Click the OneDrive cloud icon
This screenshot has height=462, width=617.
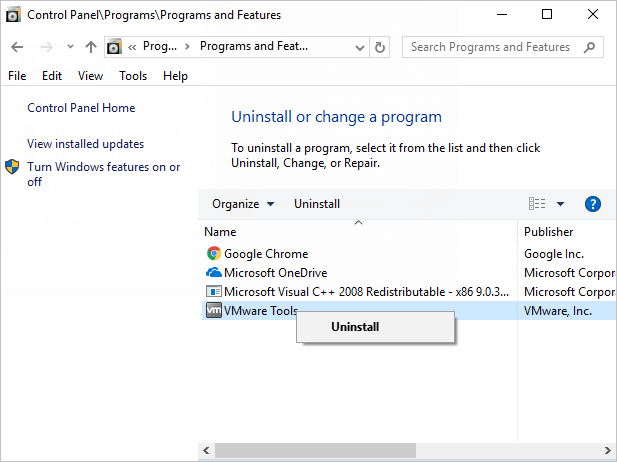point(214,272)
